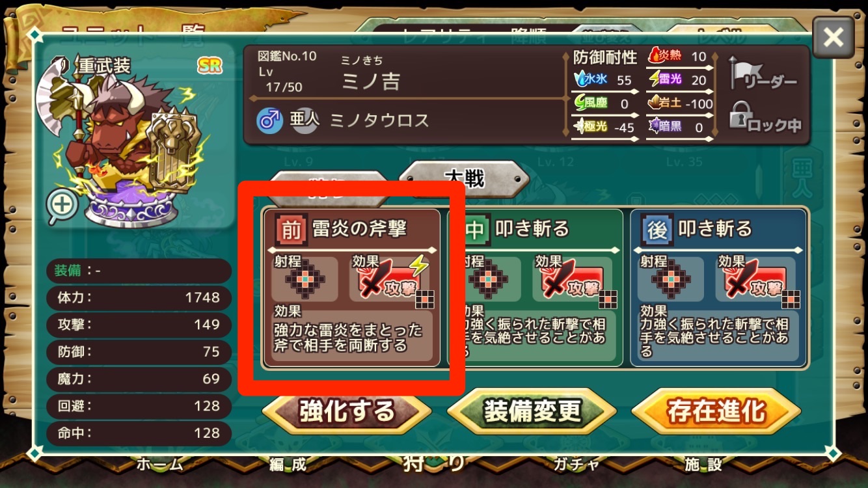
Task: Open the 強化する enhance button
Action: pyautogui.click(x=347, y=411)
